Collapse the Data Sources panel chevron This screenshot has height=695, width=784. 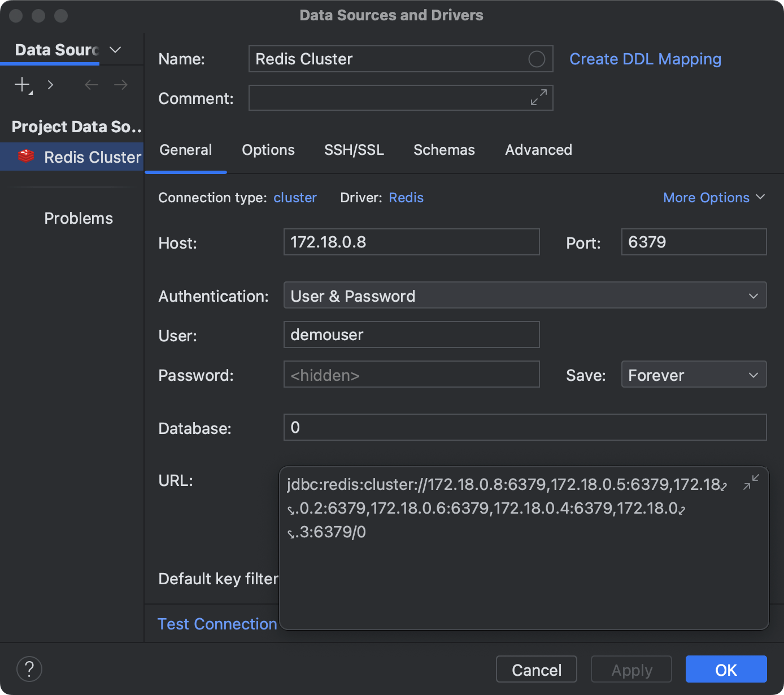pyautogui.click(x=115, y=50)
